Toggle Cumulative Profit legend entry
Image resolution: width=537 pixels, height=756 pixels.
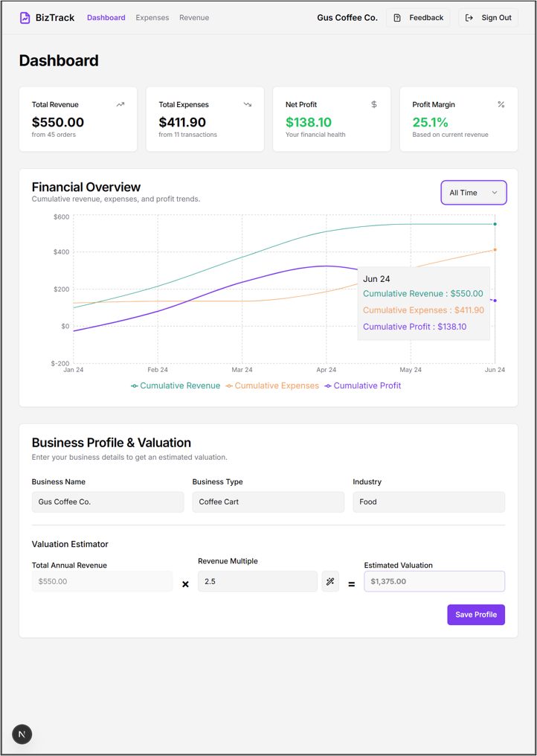pyautogui.click(x=363, y=385)
